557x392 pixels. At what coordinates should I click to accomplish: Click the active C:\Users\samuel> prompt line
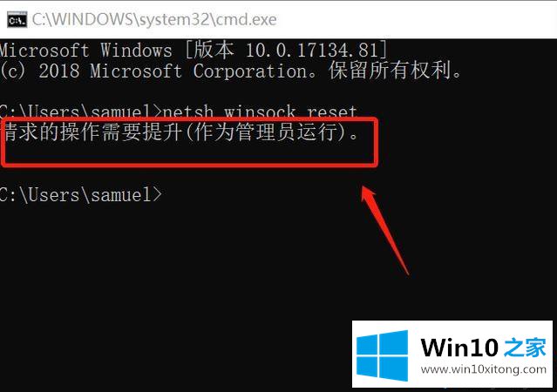click(x=81, y=194)
